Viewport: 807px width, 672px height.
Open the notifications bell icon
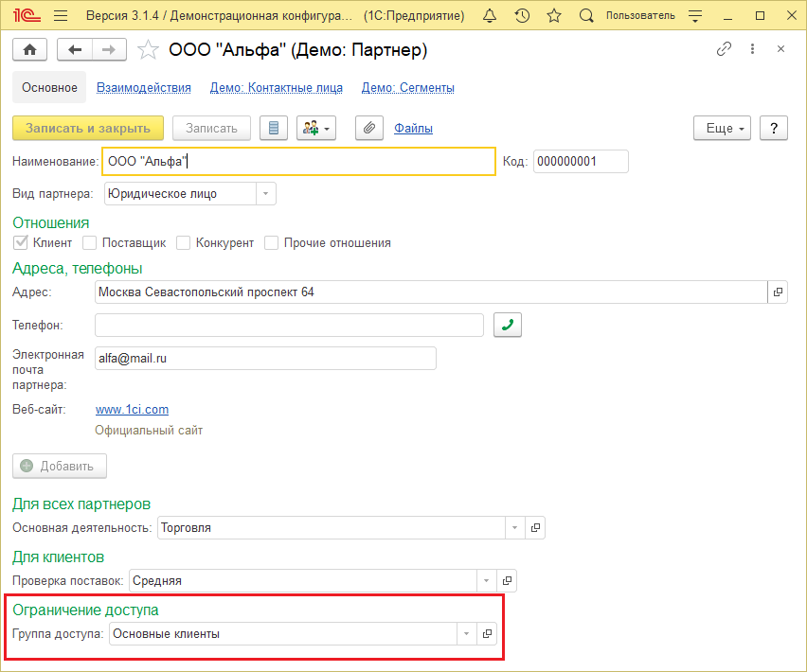(490, 16)
